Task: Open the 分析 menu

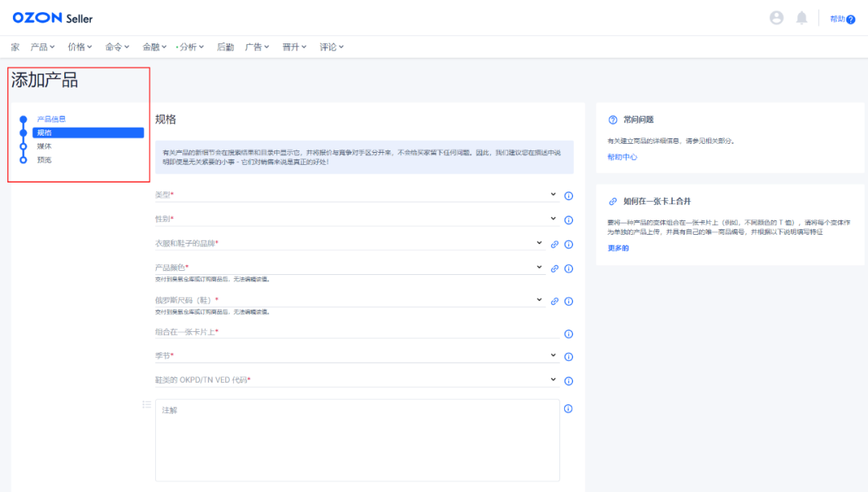Action: pos(191,47)
